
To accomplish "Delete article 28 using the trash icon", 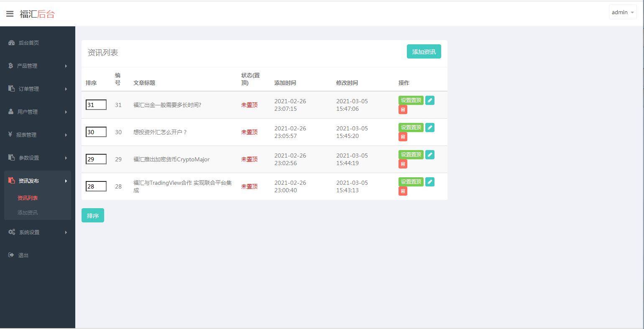I will click(x=402, y=191).
